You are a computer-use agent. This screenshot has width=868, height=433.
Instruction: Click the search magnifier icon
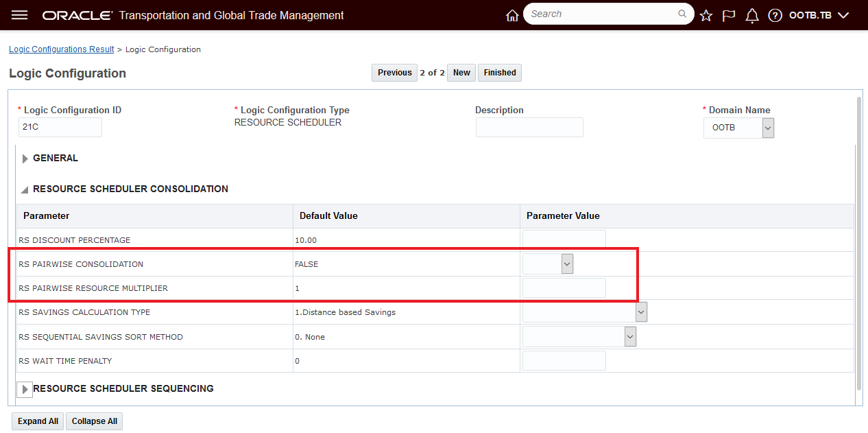682,14
